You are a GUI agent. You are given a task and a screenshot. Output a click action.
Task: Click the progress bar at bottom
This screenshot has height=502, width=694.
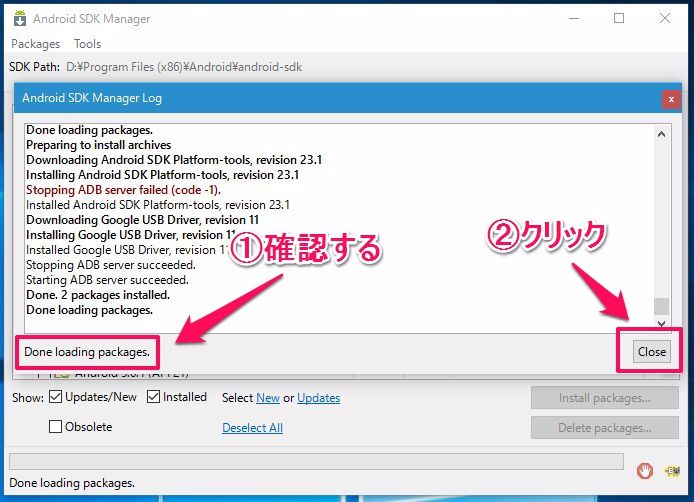coord(316,461)
